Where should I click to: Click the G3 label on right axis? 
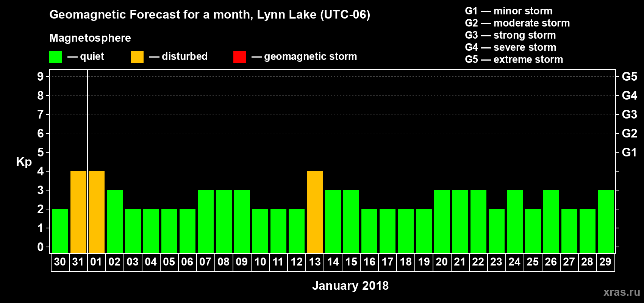click(630, 114)
